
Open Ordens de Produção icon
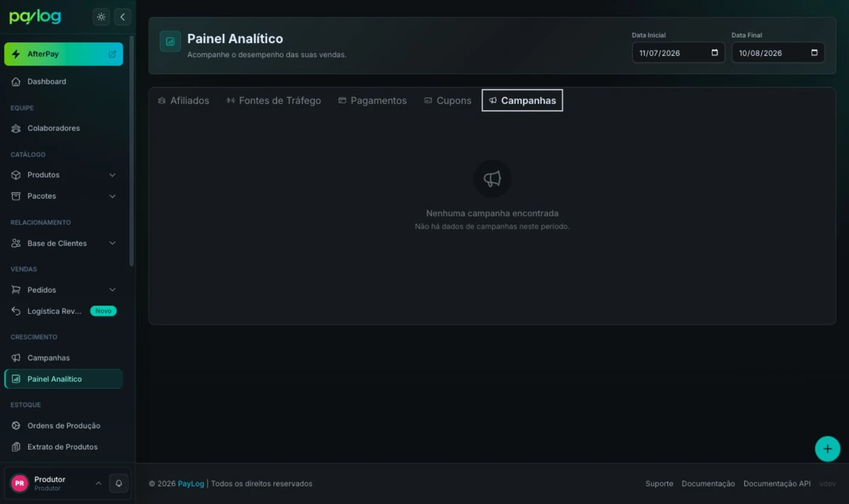coord(16,426)
